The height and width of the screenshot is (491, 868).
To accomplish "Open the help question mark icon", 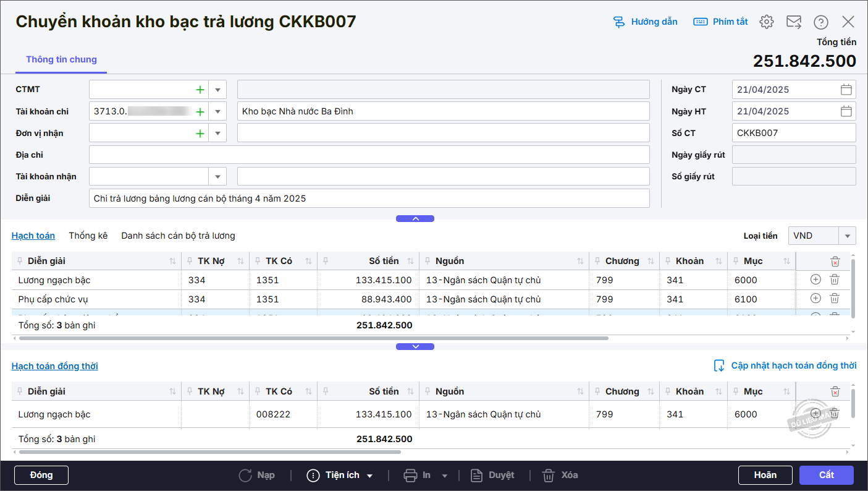I will tap(820, 22).
